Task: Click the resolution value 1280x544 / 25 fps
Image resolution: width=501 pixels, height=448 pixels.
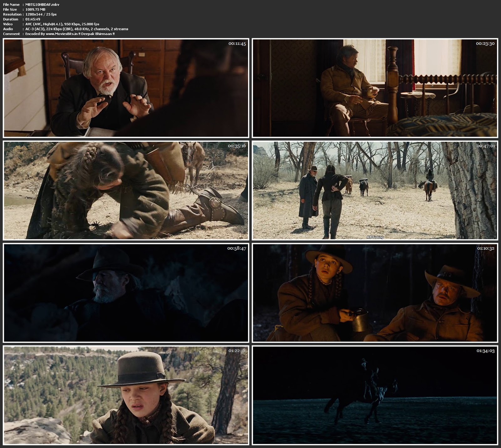Action: pyautogui.click(x=41, y=14)
